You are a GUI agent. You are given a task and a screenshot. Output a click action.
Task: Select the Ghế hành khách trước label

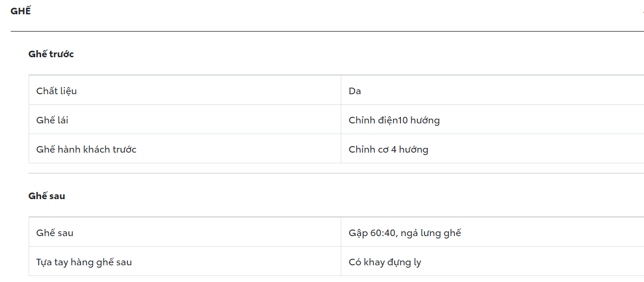click(x=86, y=150)
